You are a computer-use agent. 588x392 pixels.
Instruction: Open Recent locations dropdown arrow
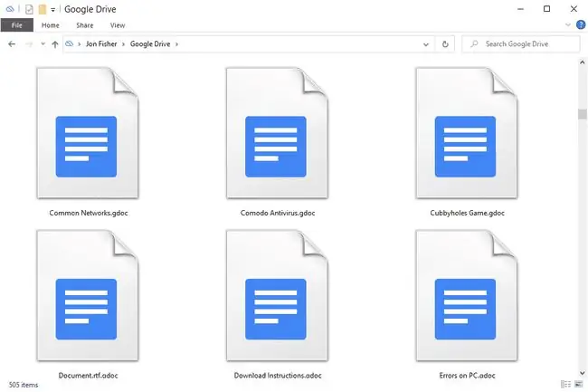point(43,44)
